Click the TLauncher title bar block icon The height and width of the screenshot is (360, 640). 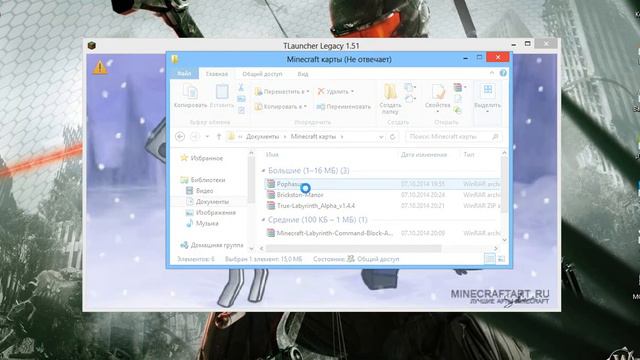click(x=92, y=45)
